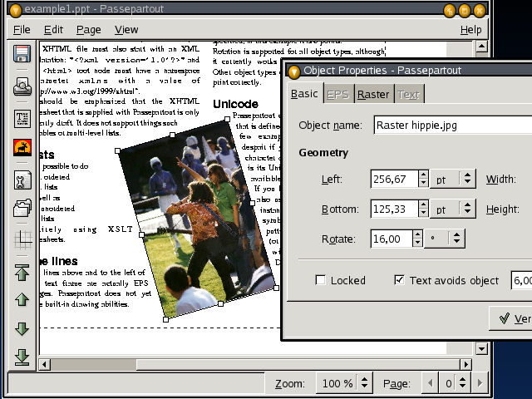
Task: Click the Print preview toolbar icon
Action: tap(22, 86)
